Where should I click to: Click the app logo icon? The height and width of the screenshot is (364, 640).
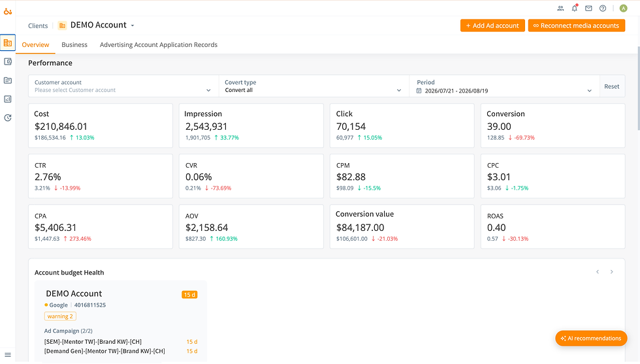(8, 11)
